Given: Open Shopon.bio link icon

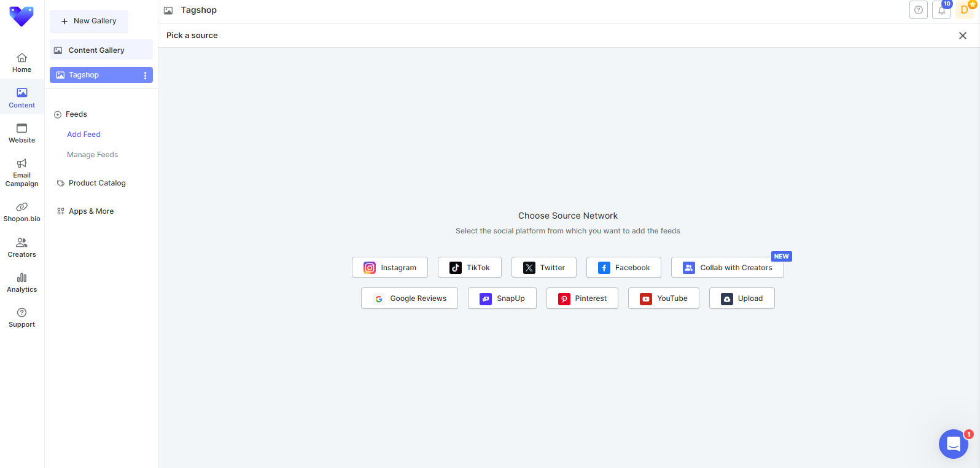Looking at the screenshot, I should pyautogui.click(x=21, y=207).
